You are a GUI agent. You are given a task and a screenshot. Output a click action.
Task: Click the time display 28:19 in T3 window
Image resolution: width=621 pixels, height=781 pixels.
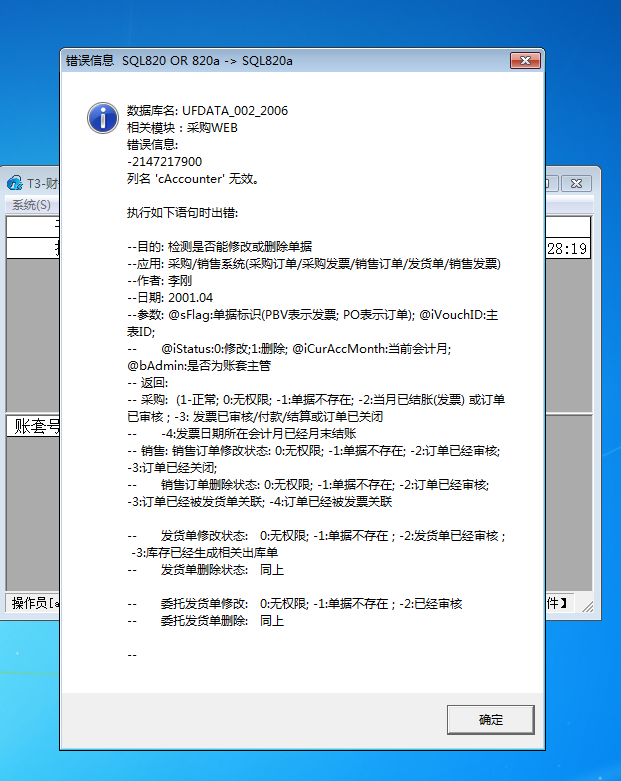[x=567, y=249]
